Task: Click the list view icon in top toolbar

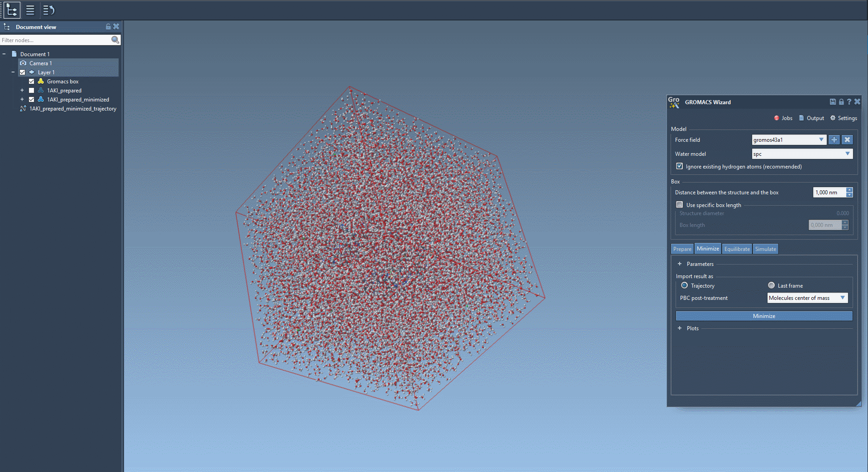Action: point(30,10)
